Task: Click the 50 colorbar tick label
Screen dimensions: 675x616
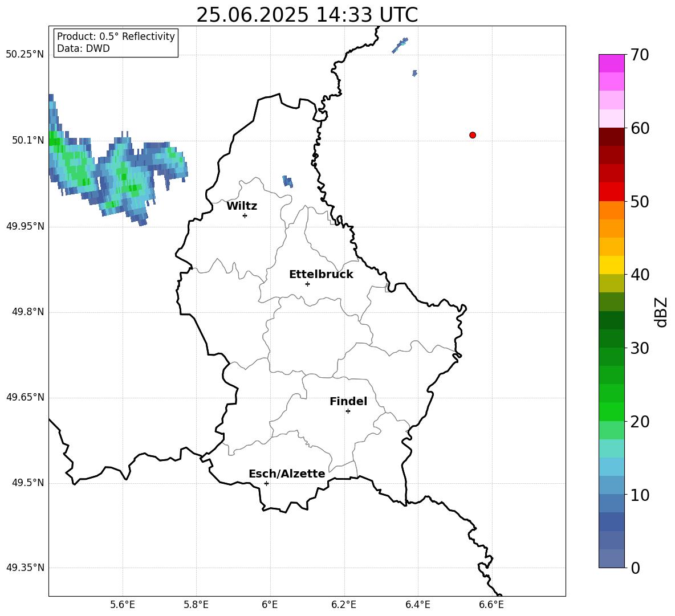Action: pos(640,201)
